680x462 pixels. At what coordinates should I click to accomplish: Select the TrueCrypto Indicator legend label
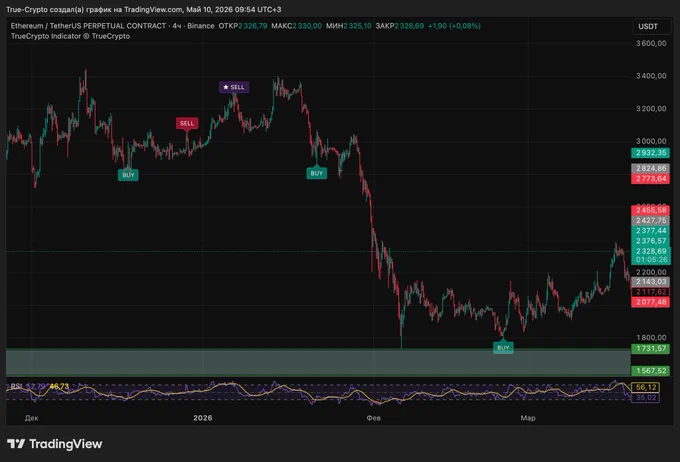70,36
